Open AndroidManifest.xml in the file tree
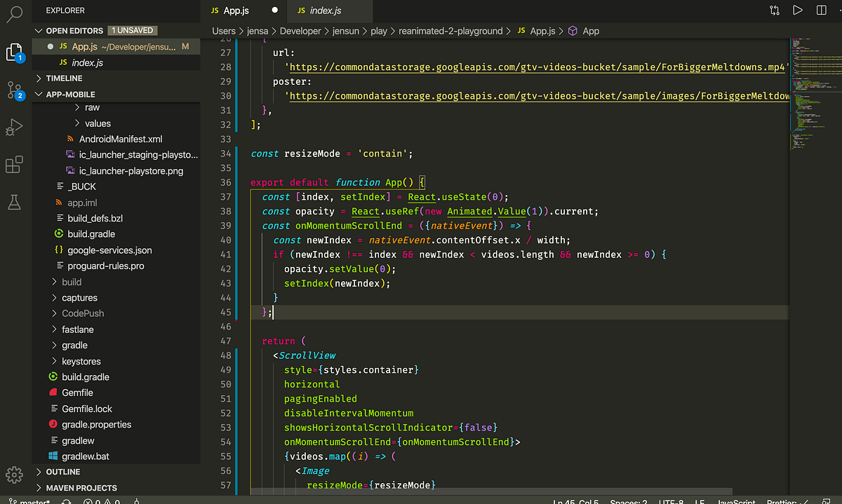This screenshot has height=504, width=842. pos(120,139)
